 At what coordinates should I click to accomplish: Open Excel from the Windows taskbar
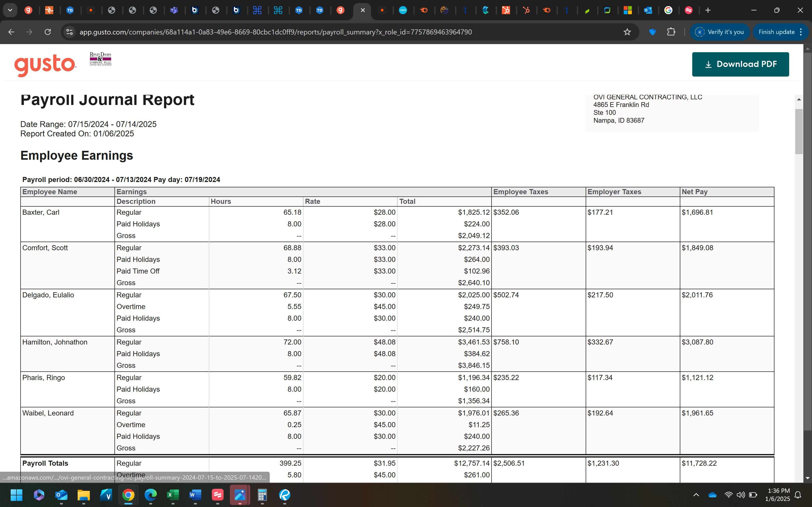(173, 495)
